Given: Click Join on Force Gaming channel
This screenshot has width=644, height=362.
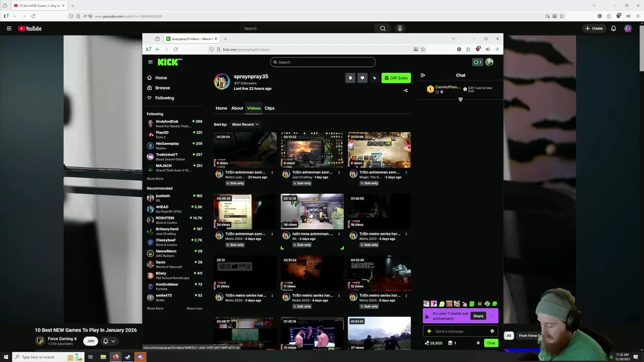Looking at the screenshot, I should click(91, 341).
